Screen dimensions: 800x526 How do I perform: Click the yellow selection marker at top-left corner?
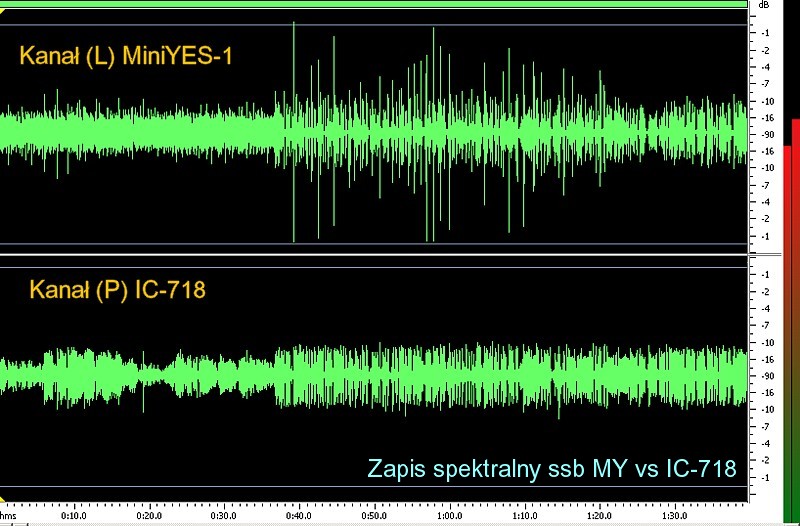3,12
